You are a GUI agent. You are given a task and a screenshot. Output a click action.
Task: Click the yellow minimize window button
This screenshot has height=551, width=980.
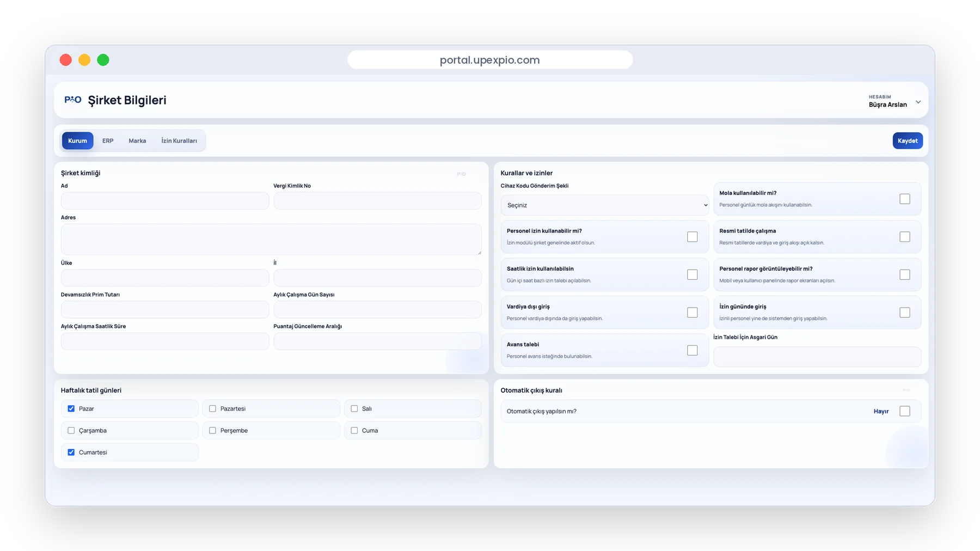84,60
